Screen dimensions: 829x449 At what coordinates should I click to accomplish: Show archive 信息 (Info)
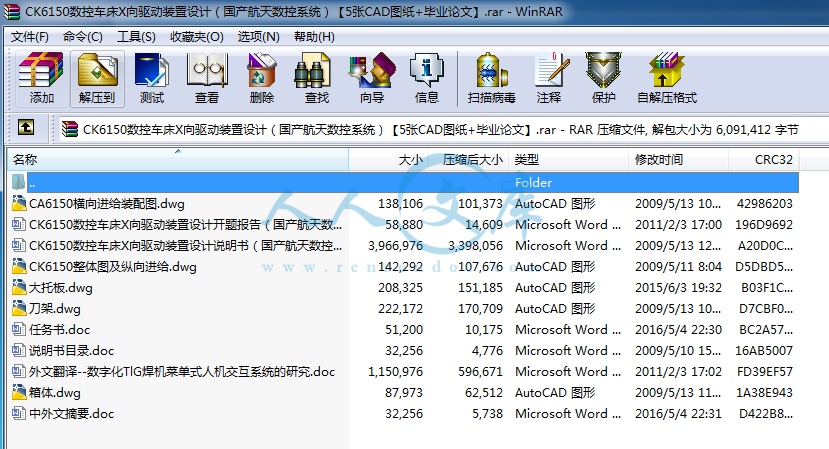[x=427, y=78]
